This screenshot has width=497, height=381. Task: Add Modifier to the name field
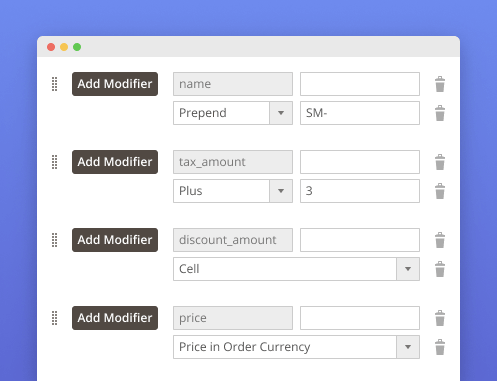(x=115, y=84)
